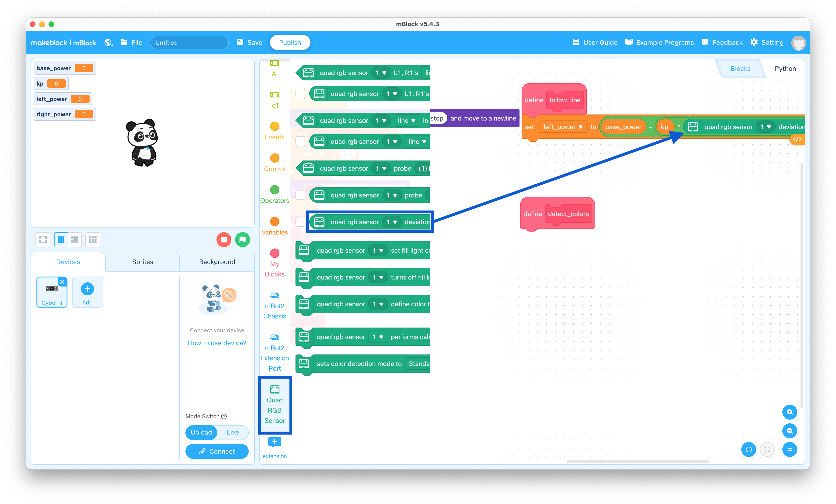
Task: Select the Variables block category
Action: point(275,226)
